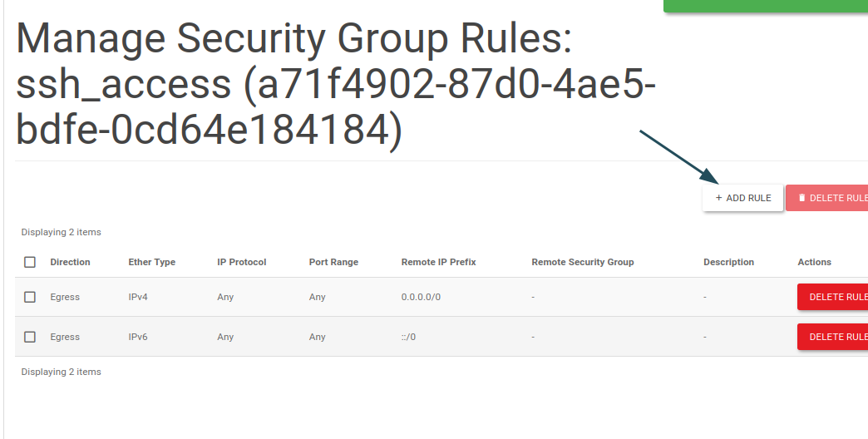868x439 pixels.
Task: Click the IPv6 ether type cell
Action: click(138, 337)
